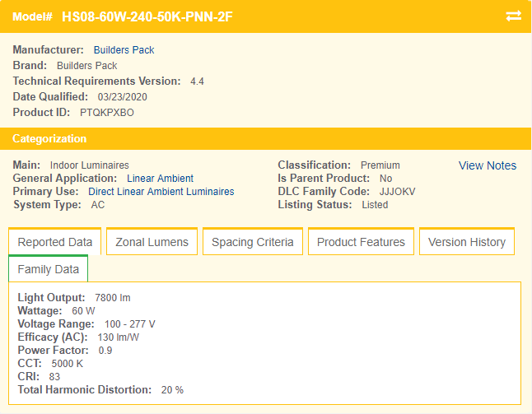Open the Zonal Lumens tab
532x414 pixels.
(x=152, y=242)
